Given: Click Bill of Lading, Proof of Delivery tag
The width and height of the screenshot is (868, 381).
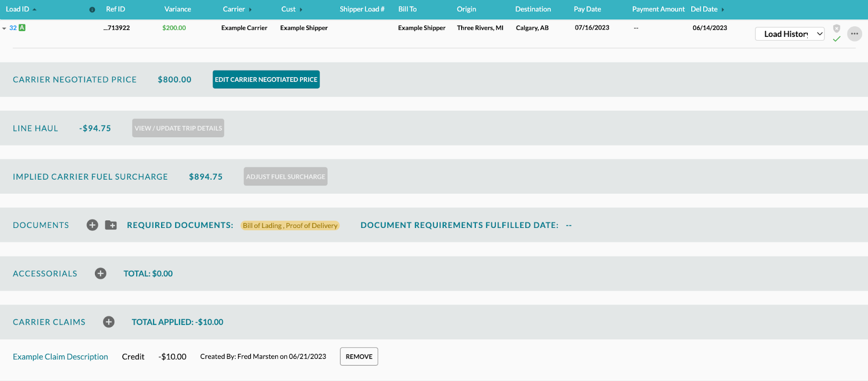Looking at the screenshot, I should (290, 225).
